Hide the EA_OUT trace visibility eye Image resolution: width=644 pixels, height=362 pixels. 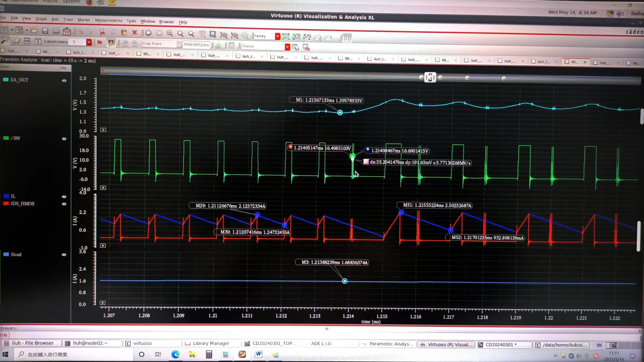coord(64,81)
